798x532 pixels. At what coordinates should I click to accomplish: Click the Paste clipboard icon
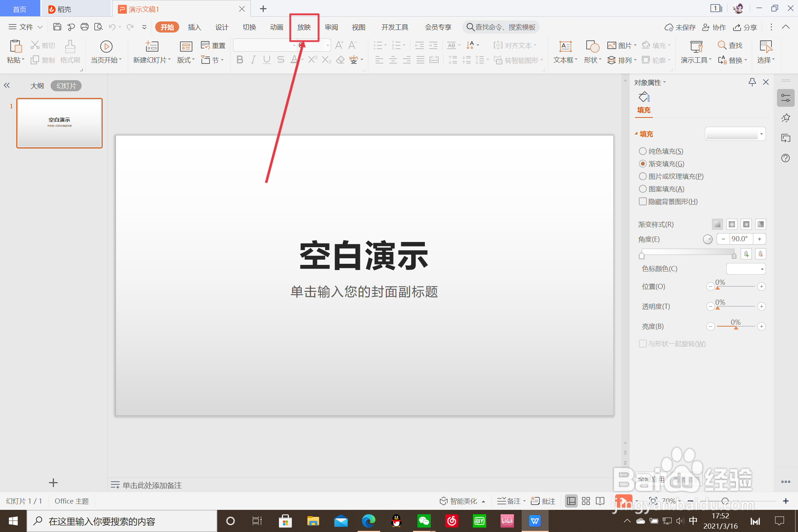pos(16,47)
